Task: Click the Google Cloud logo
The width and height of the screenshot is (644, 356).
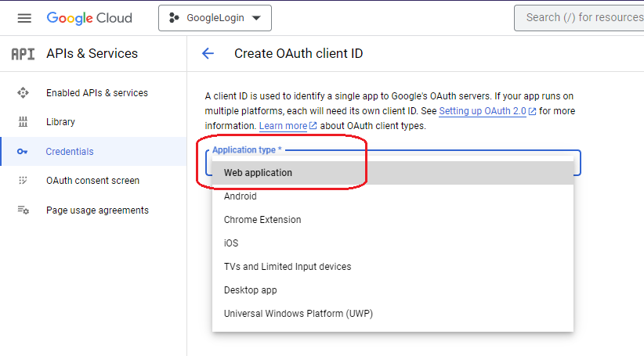Action: tap(89, 18)
